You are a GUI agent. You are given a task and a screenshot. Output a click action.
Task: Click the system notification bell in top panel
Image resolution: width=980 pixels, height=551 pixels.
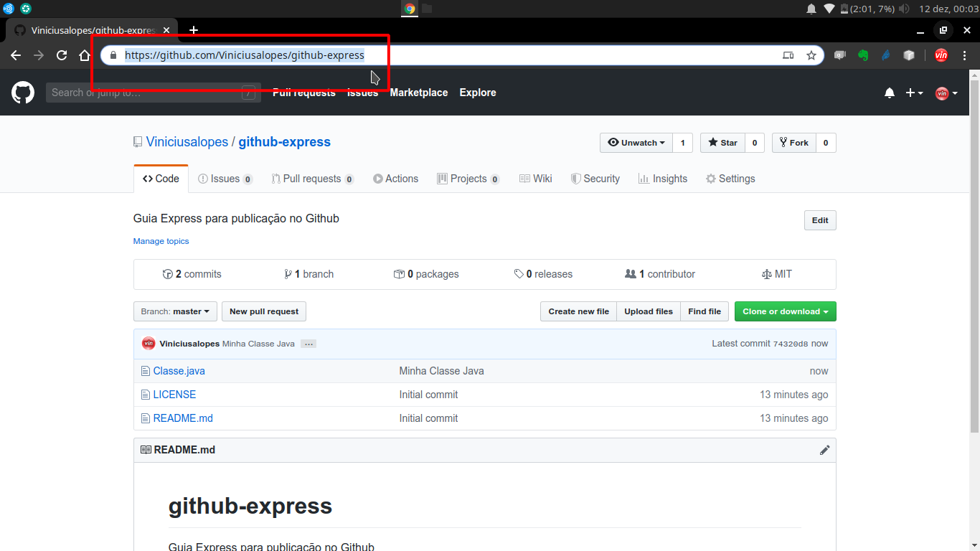(811, 9)
